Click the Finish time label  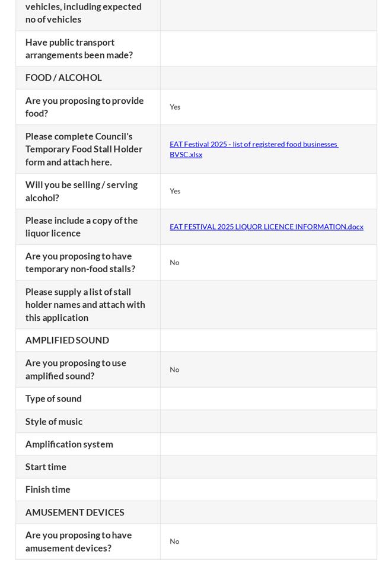click(48, 489)
